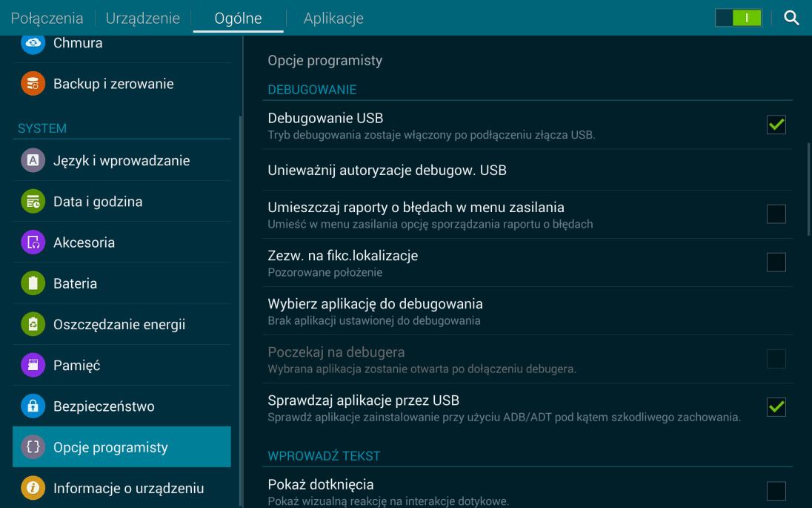
Task: Open Backup i zerowanie entry
Action: click(x=122, y=84)
